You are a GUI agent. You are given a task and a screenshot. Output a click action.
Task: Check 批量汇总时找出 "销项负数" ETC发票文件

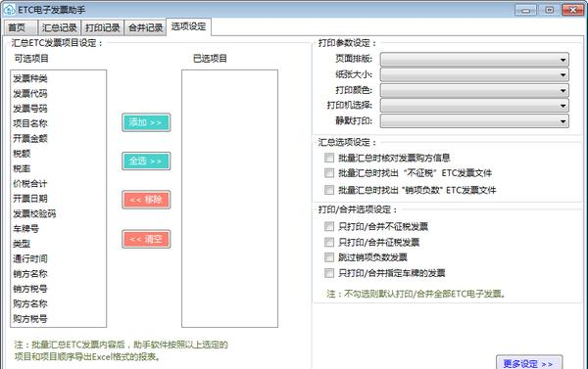pos(329,190)
